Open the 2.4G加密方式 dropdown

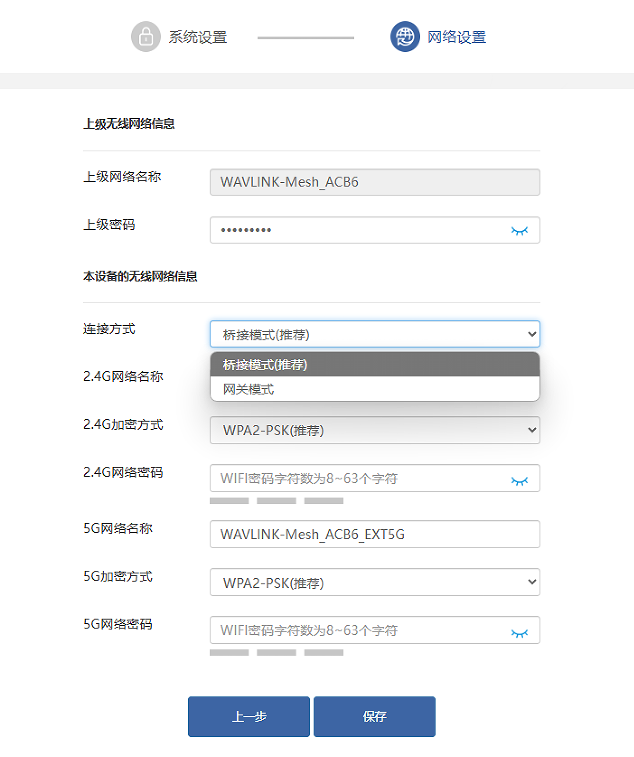374,430
